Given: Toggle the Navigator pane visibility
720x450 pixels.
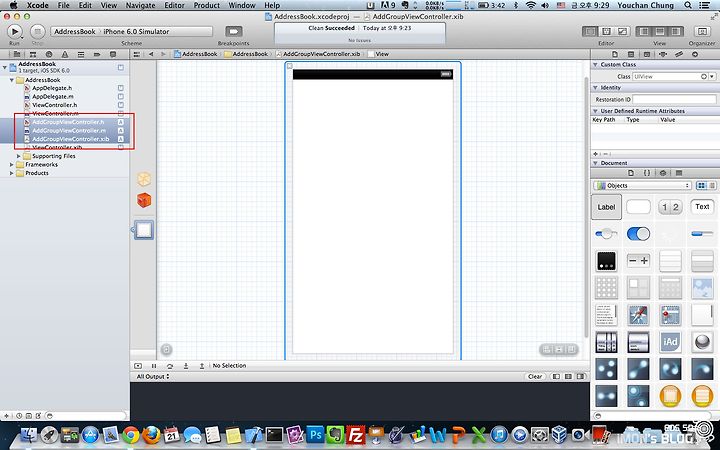Looking at the screenshot, I should click(644, 31).
